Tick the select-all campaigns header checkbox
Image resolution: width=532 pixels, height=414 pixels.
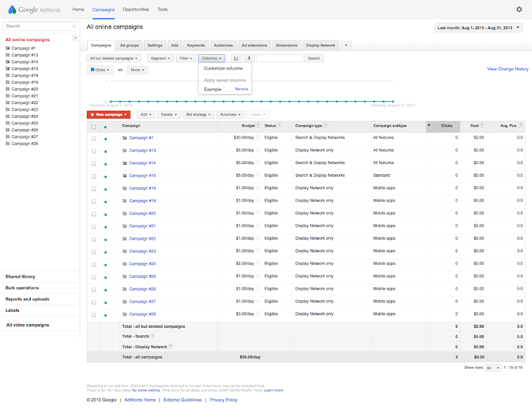(94, 126)
